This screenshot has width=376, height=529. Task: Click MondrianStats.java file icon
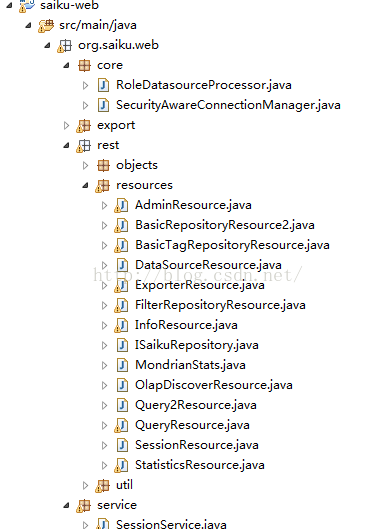(x=122, y=365)
